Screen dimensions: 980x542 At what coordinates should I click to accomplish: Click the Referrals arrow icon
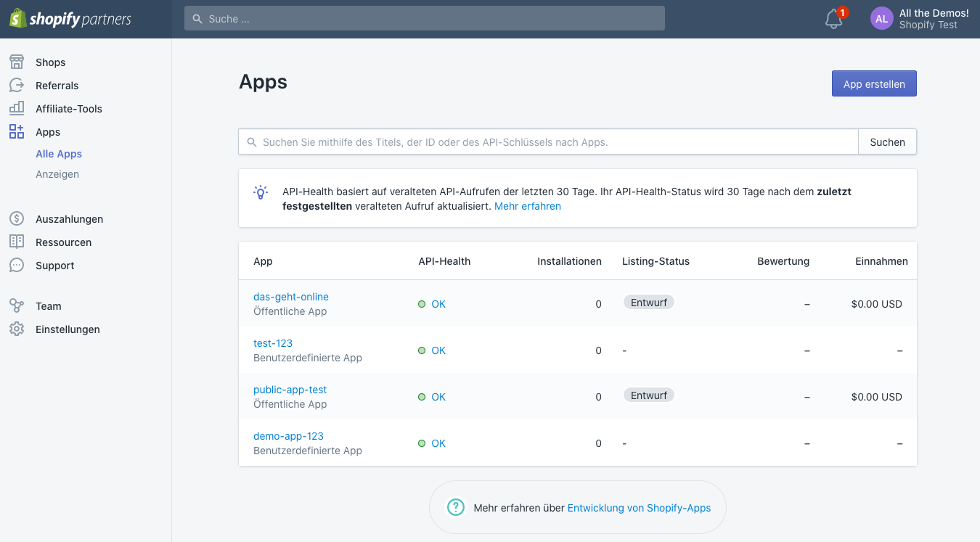(17, 86)
